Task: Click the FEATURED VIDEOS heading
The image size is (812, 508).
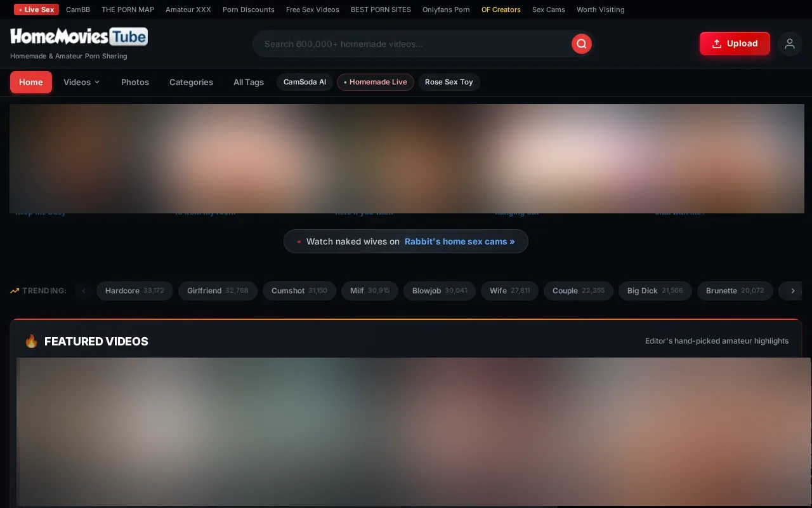Action: coord(96,341)
